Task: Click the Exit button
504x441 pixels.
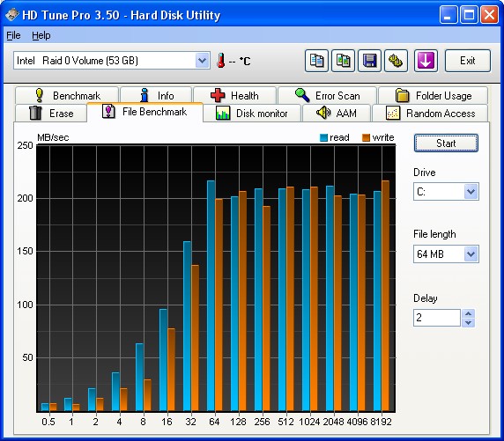Action: [468, 61]
